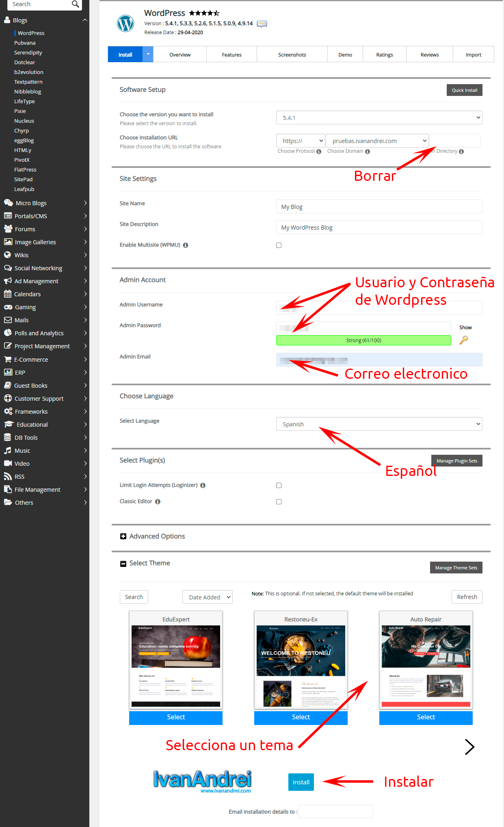
Task: Click the Mails envelope icon
Action: [8, 320]
